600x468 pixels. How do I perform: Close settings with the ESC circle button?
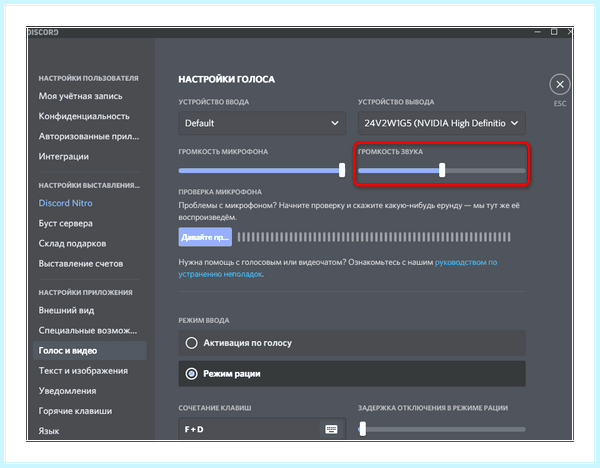coord(559,85)
